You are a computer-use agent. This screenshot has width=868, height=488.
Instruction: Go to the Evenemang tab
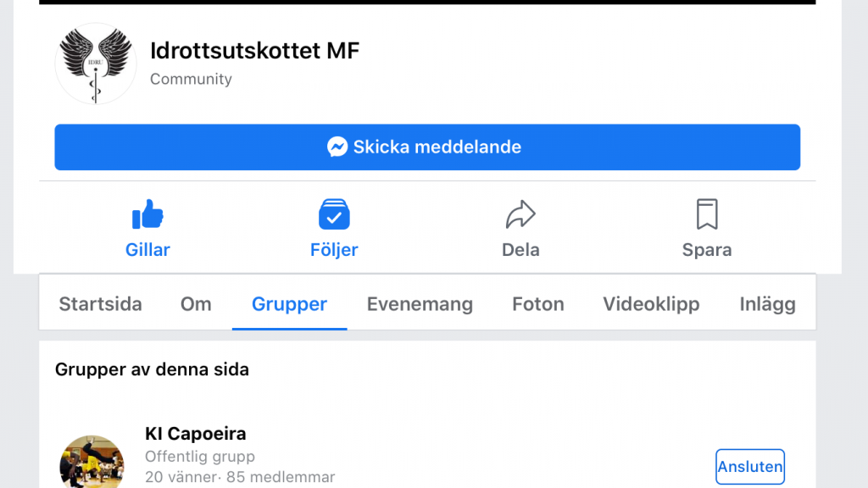(420, 304)
